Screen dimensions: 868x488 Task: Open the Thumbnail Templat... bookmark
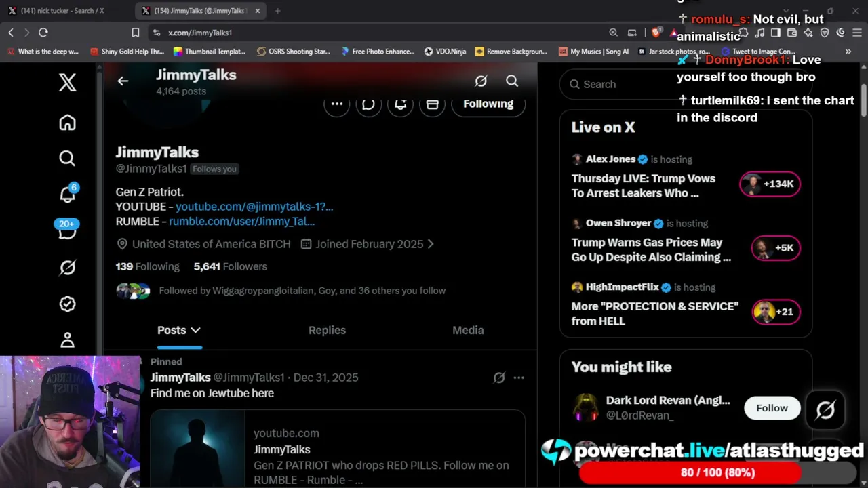pyautogui.click(x=209, y=52)
